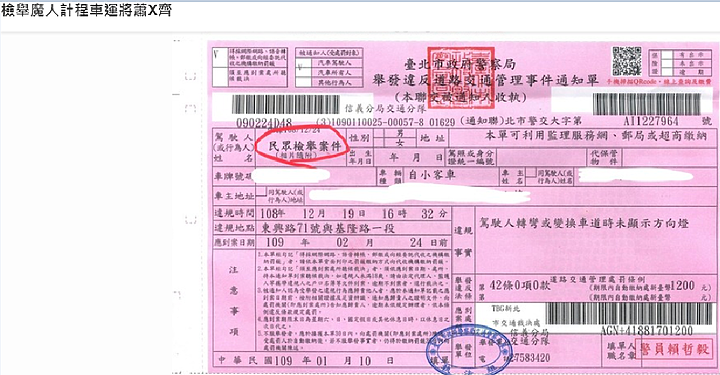Click 本單可利用監理服務網、郵局或超商繳納

click(596, 136)
